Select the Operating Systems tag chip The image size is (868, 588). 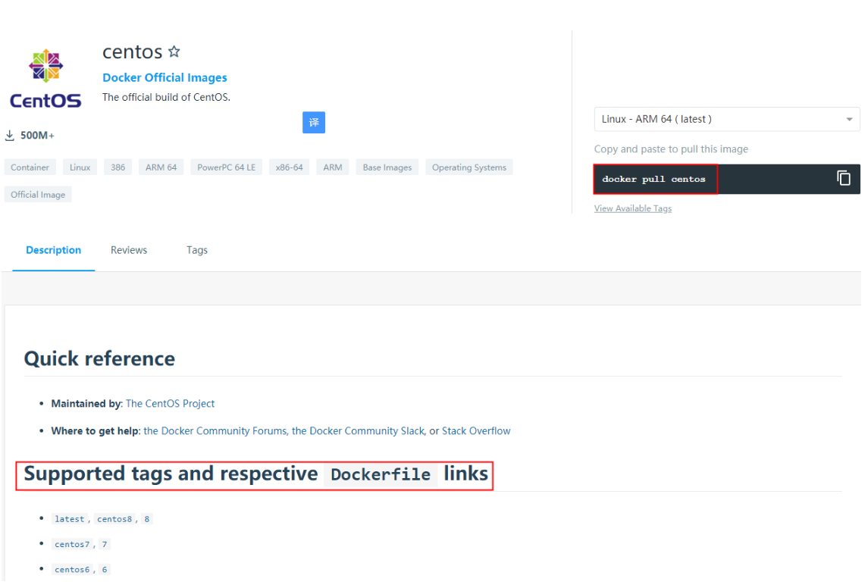tap(469, 167)
